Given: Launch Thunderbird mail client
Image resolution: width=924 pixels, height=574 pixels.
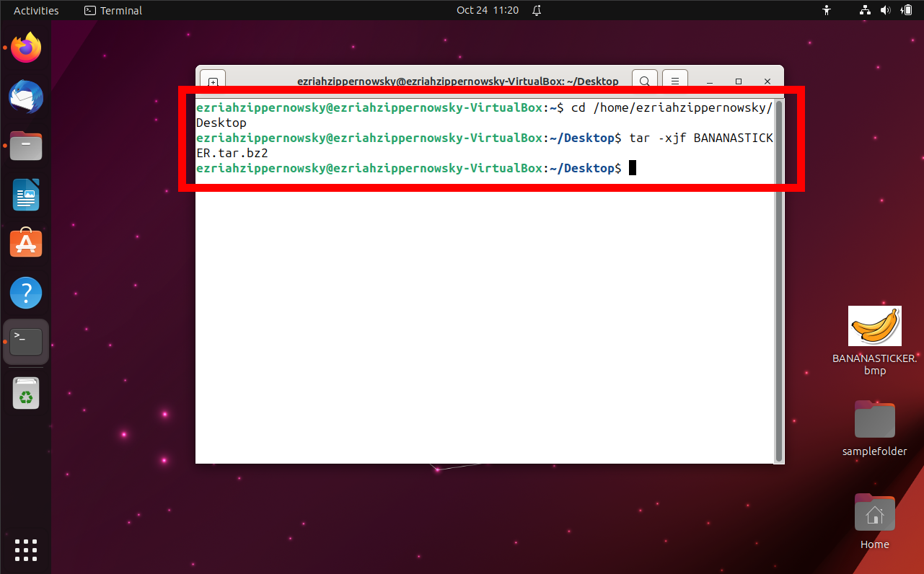Looking at the screenshot, I should click(x=26, y=97).
